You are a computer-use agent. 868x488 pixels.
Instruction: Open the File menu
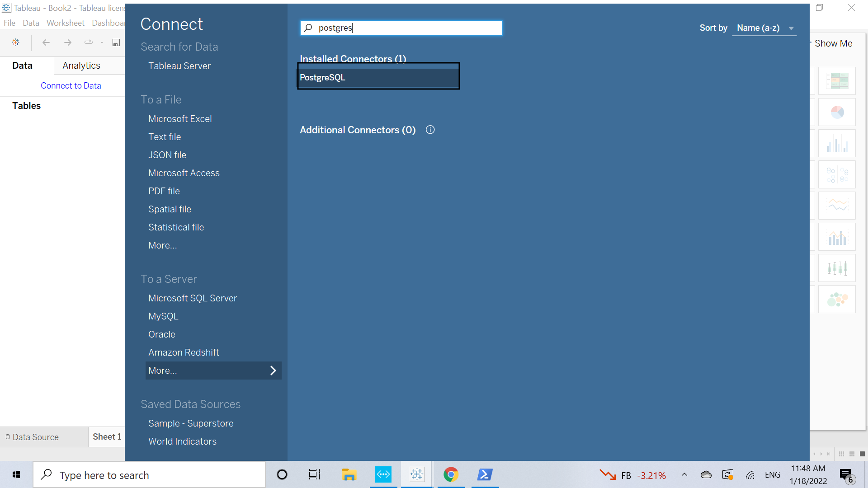tap(9, 23)
